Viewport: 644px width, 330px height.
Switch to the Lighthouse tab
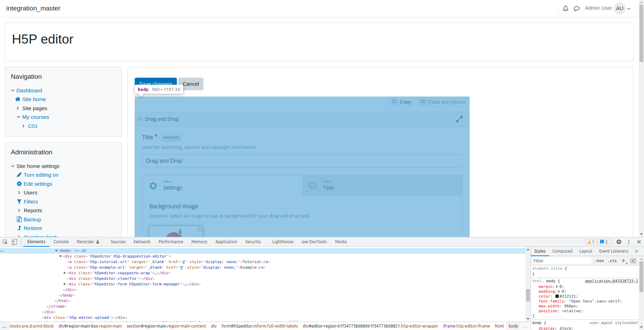pos(283,242)
